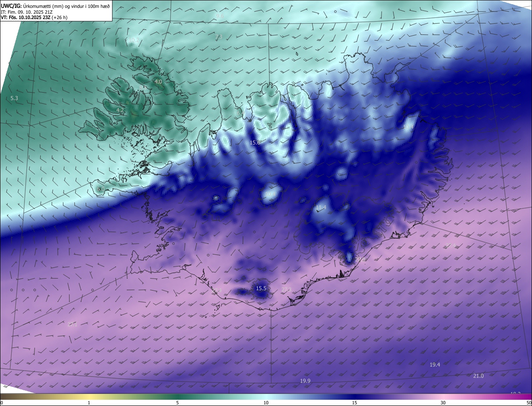Click the 27.3 value label
This screenshot has width=532, height=406.
pyautogui.click(x=286, y=289)
